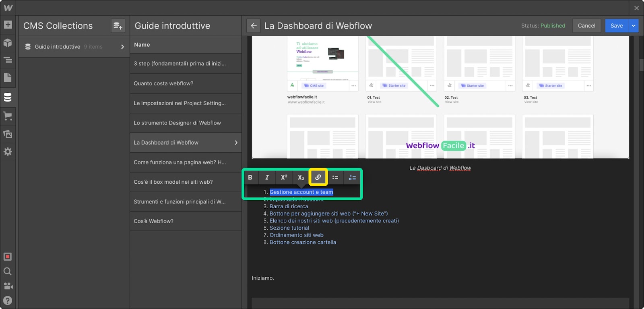Viewport: 644px width, 309px height.
Task: Click the "Iniziamo." paragraph text
Action: pos(263,278)
